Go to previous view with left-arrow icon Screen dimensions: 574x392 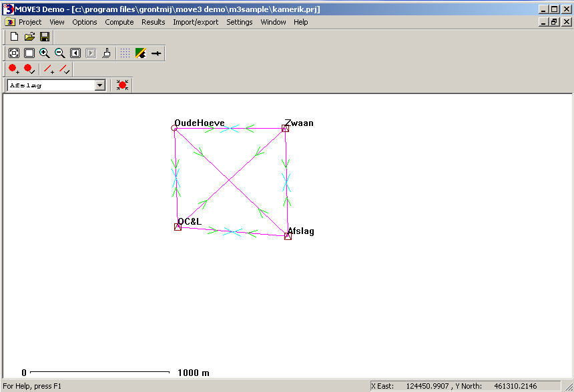click(x=75, y=53)
